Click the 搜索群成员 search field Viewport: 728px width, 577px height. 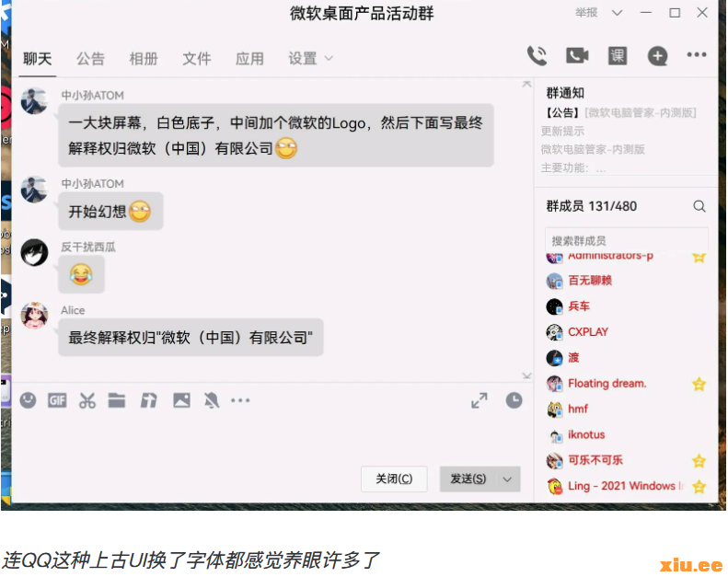(627, 240)
